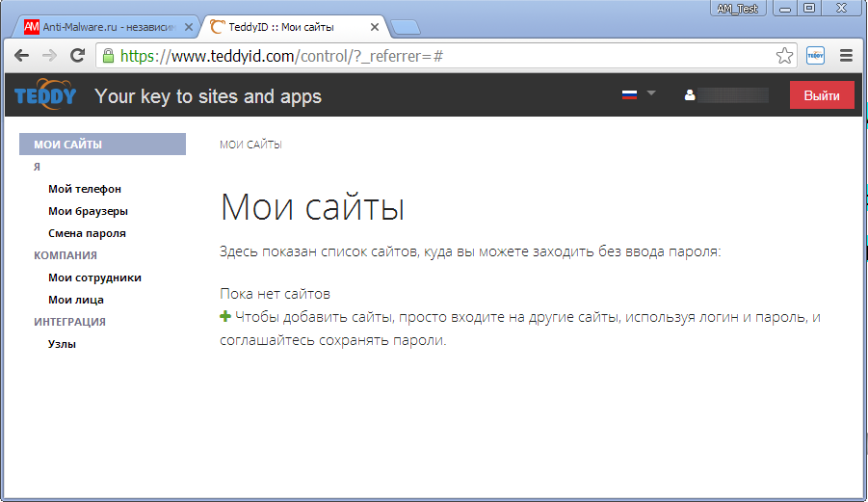Click the green padlock security icon
868x502 pixels.
[109, 55]
